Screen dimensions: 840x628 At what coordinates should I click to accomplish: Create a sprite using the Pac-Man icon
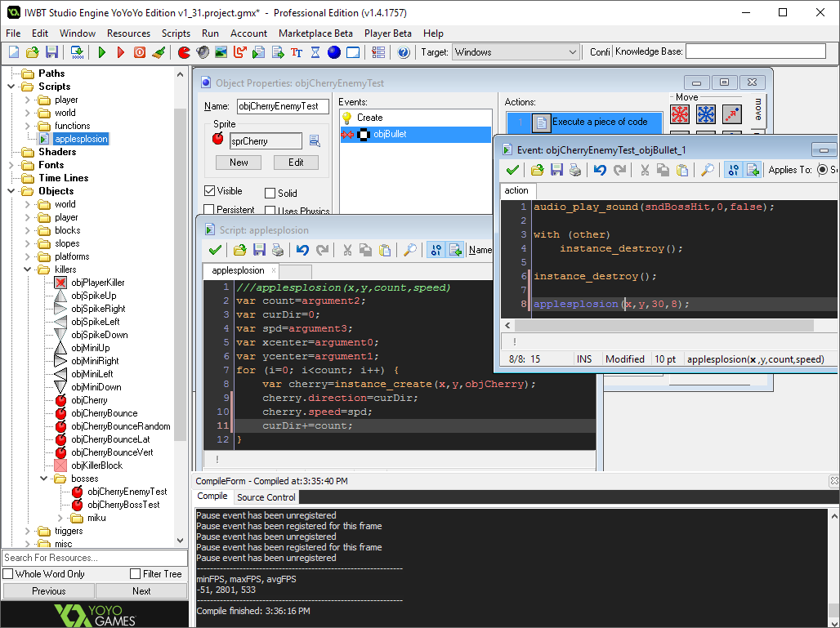pos(184,52)
